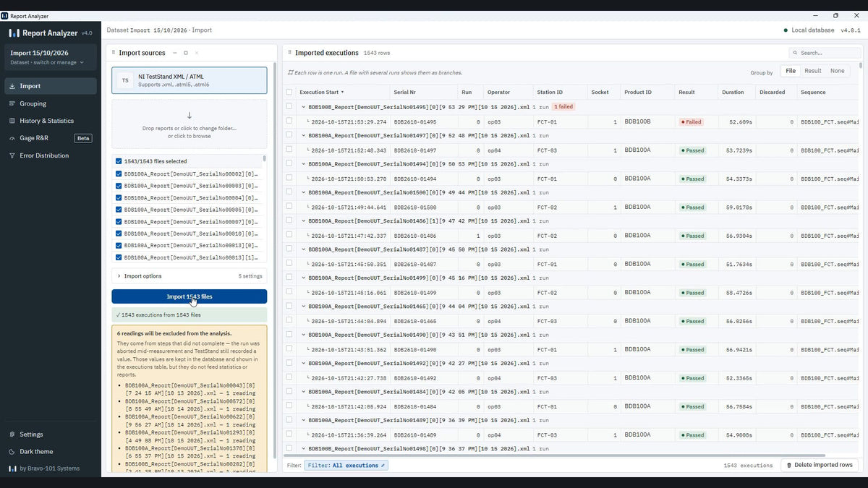
Task: Click the Serial Nr column header
Action: point(424,92)
